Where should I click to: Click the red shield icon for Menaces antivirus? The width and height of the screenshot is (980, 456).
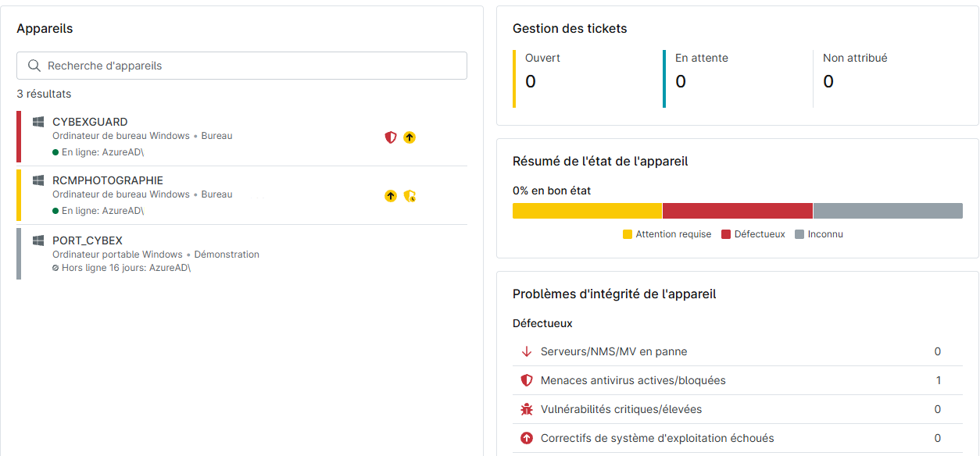coord(526,380)
